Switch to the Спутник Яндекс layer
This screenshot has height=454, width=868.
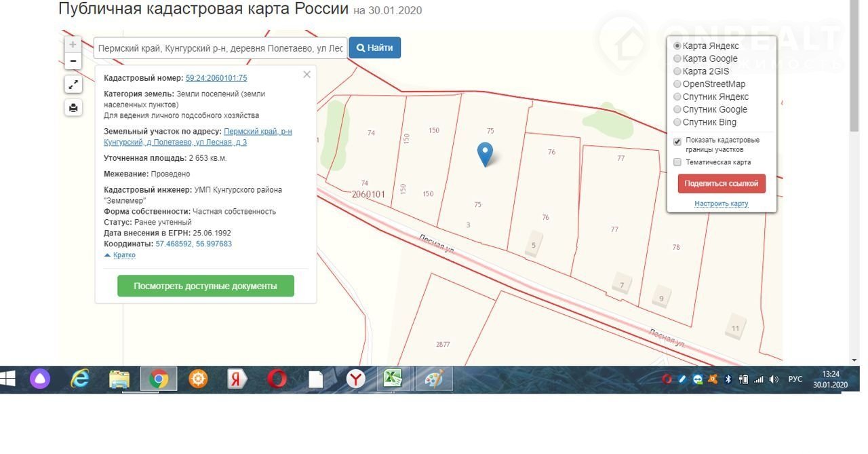click(677, 97)
